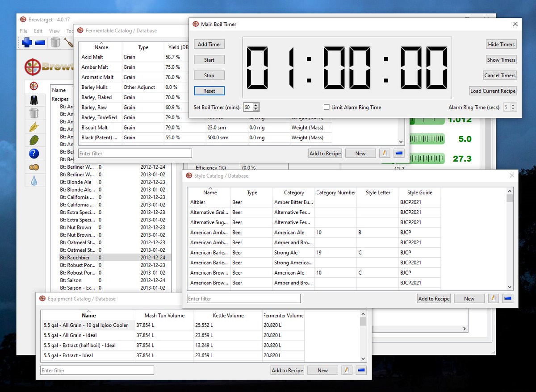
Task: Select Altbier row in Style Catalog
Action: tap(314, 202)
